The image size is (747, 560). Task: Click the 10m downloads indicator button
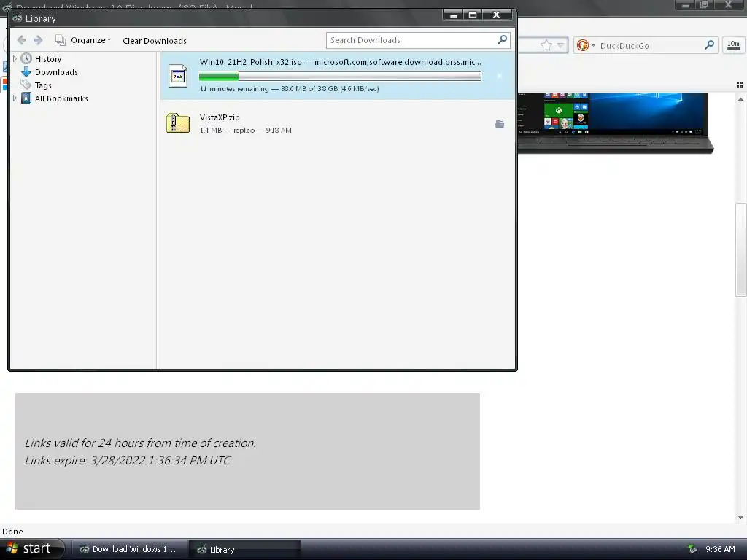734,45
